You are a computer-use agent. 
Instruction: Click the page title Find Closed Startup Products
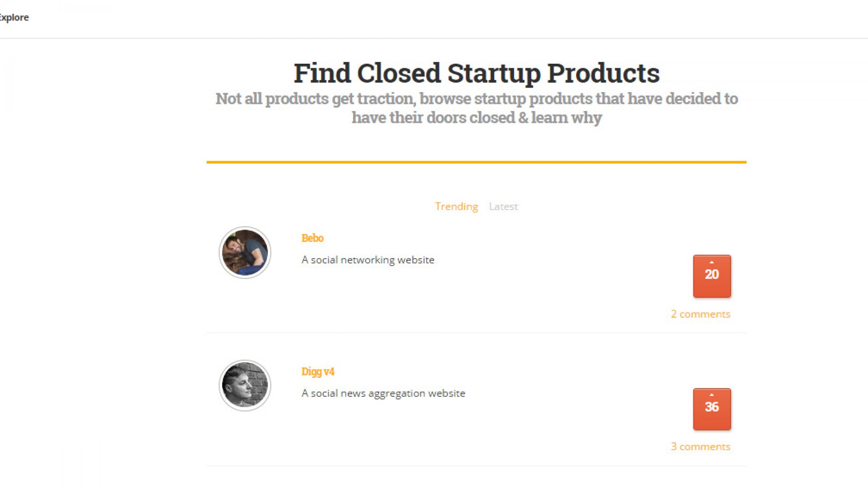tap(476, 72)
